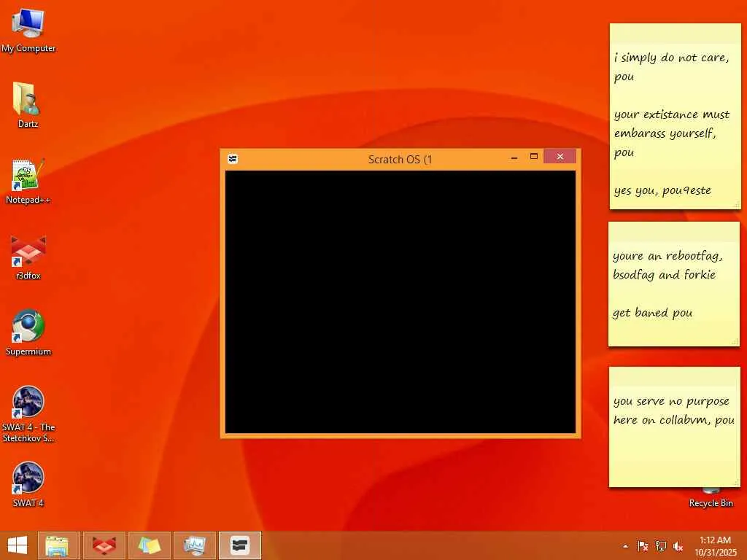747x560 pixels.
Task: Open Task Manager taskbar button
Action: [195, 545]
